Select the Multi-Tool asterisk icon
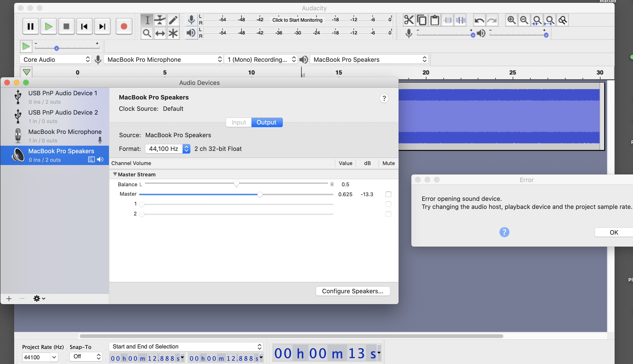Viewport: 633px width, 364px height. tap(173, 33)
